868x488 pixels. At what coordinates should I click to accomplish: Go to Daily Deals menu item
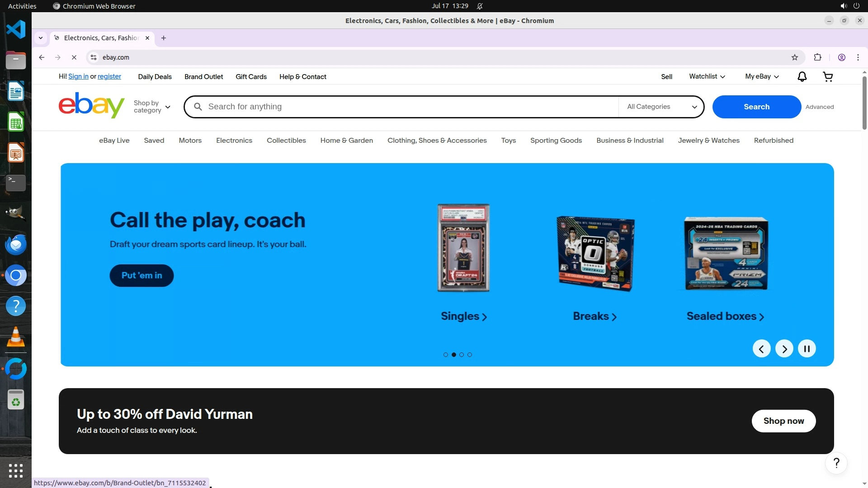pos(155,77)
